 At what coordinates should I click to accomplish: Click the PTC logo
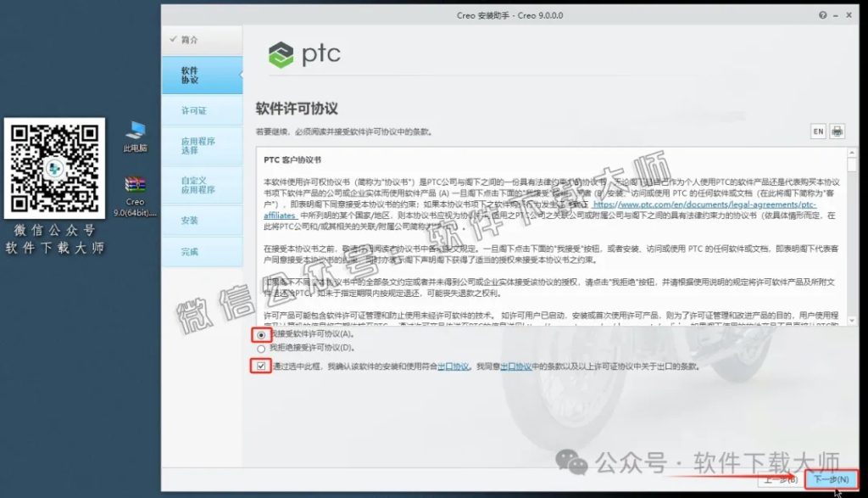304,55
